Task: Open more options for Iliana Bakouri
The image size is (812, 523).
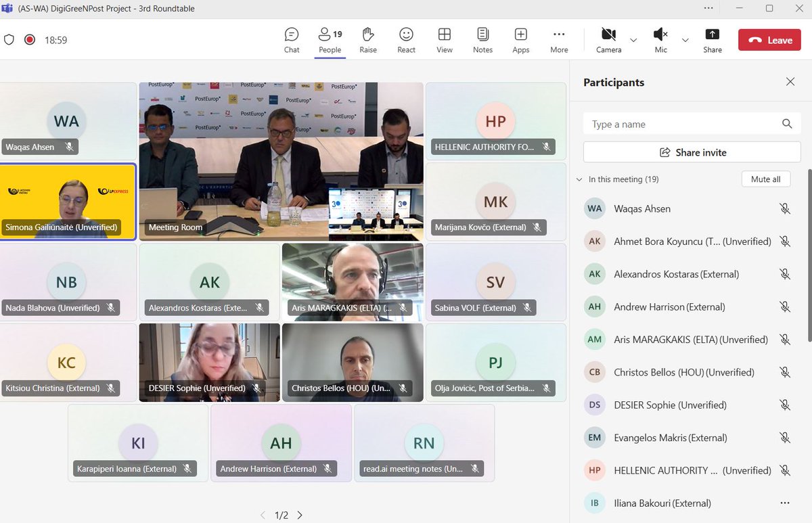Action: click(784, 503)
